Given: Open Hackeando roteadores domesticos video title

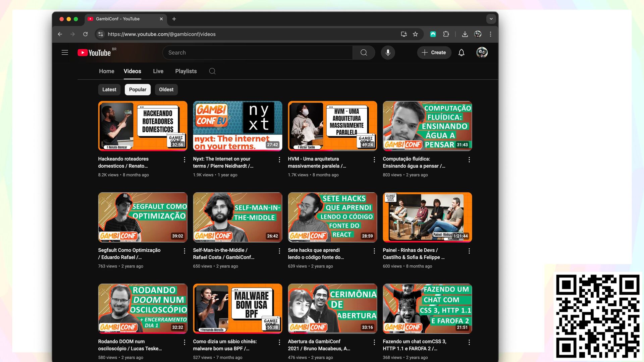Looking at the screenshot, I should [123, 163].
